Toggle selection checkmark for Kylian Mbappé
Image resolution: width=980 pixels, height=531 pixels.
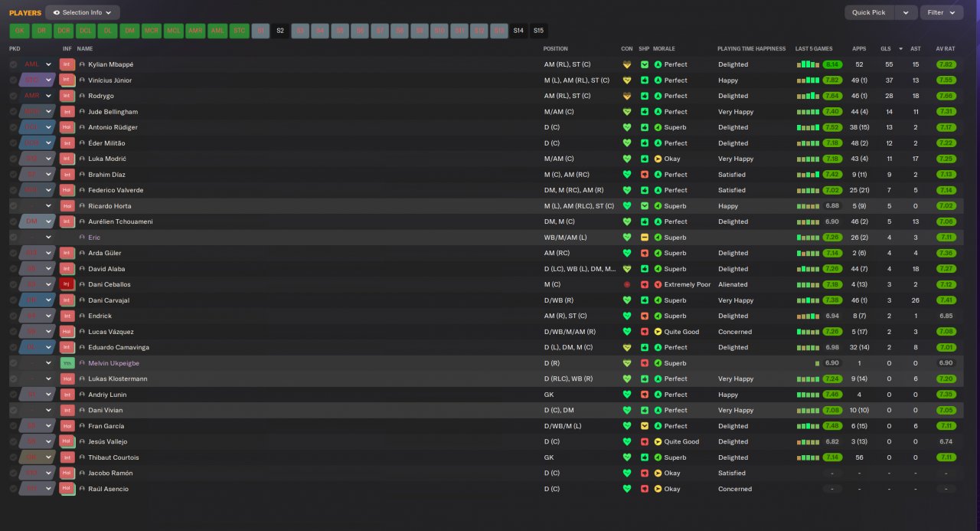tap(14, 64)
